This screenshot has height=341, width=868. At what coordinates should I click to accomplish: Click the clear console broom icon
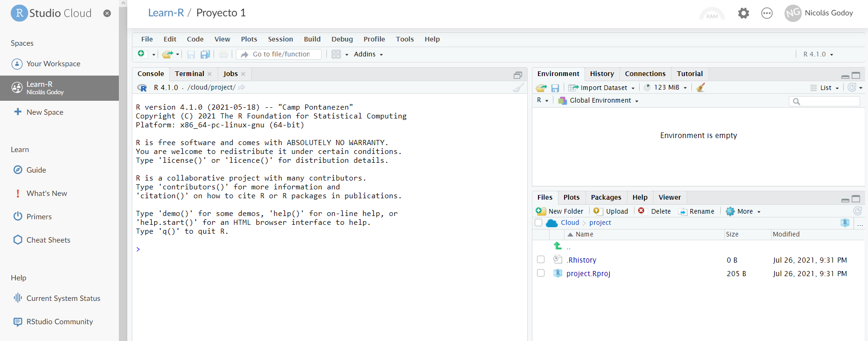click(518, 88)
